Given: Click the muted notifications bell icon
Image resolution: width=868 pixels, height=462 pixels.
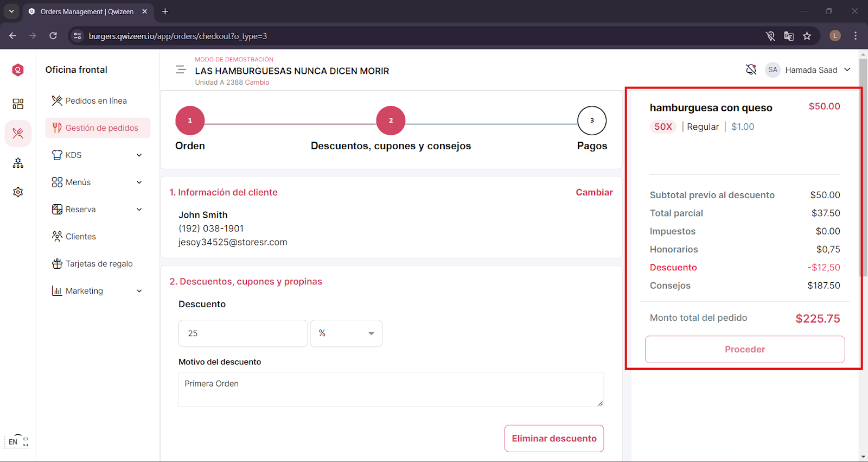Looking at the screenshot, I should (x=751, y=69).
